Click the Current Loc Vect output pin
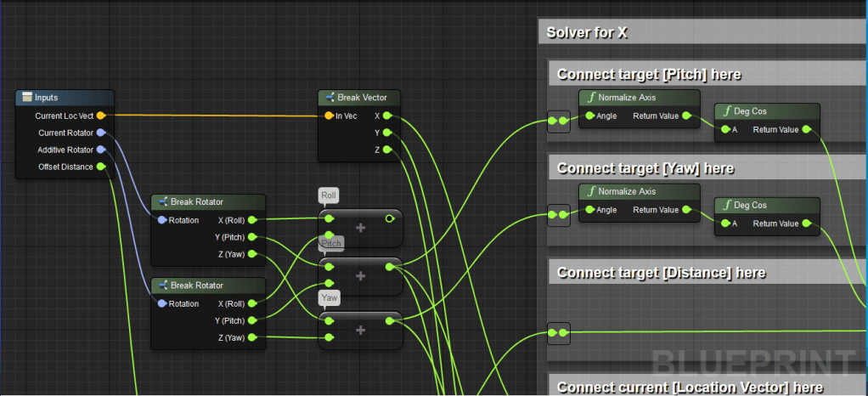The image size is (868, 396). click(100, 116)
